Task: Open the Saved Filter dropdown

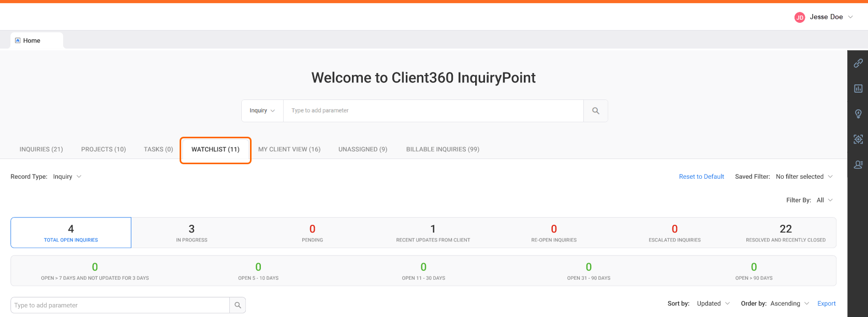Action: (804, 177)
